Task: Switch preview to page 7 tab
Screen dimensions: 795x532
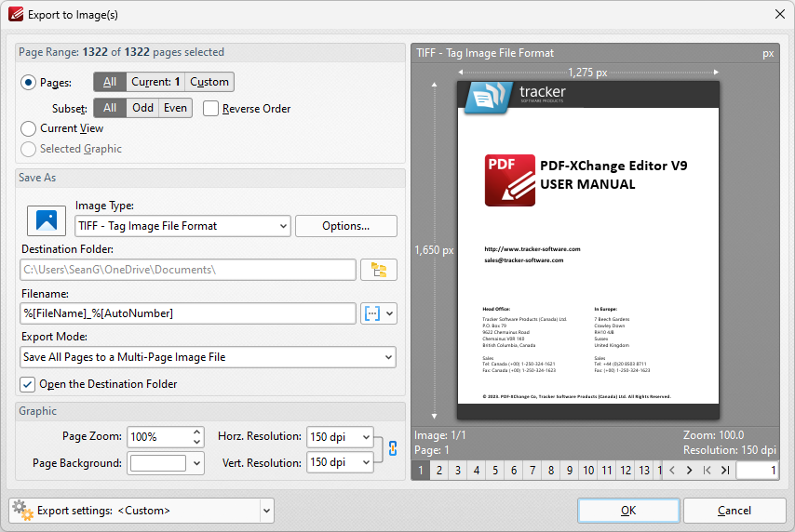Action: 532,471
